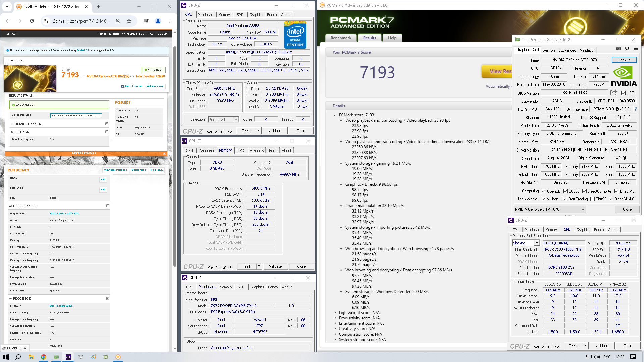
Task: Click GPU-Z refresh icon
Action: click(x=627, y=48)
